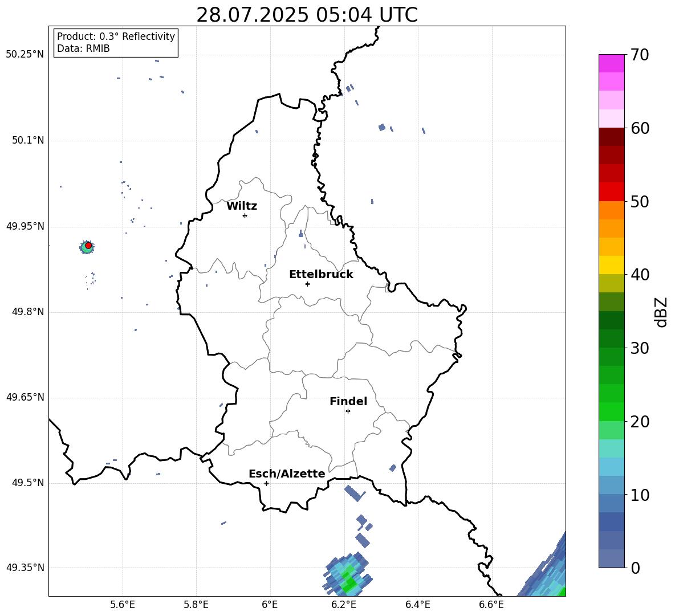Viewport: 675px width, 616px height.
Task: Click the 6°E longitude label
Action: coord(270,605)
